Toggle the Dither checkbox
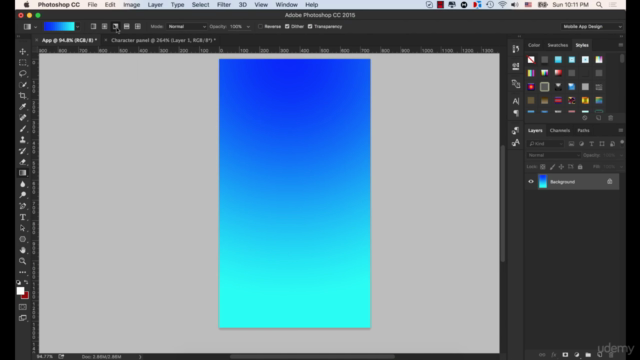 (x=287, y=27)
